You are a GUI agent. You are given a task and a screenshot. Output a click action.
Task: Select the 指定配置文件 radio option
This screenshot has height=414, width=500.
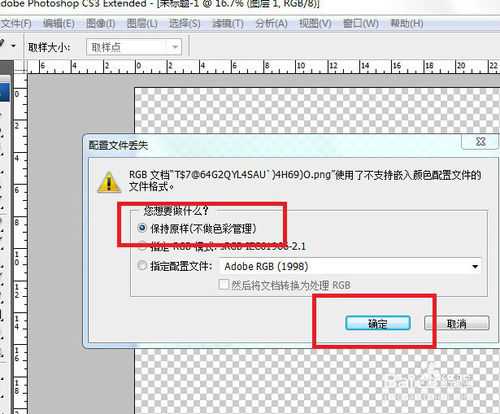coord(142,266)
